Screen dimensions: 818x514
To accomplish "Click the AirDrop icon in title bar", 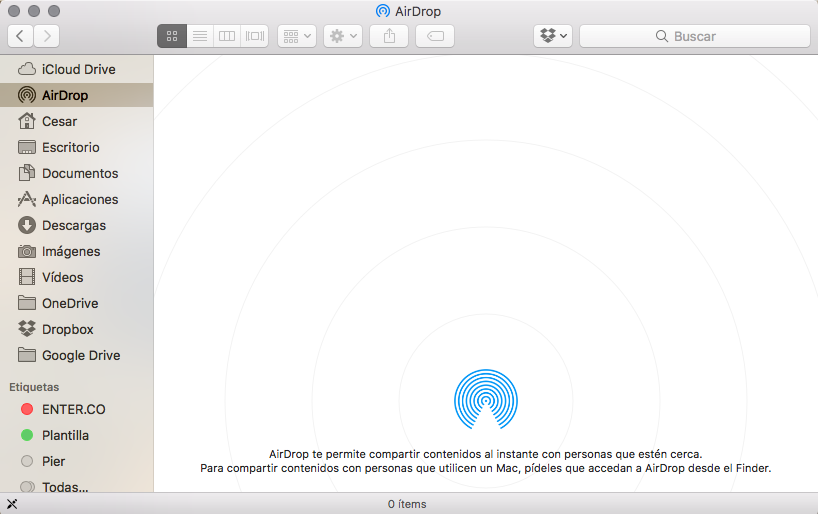I will (x=383, y=11).
